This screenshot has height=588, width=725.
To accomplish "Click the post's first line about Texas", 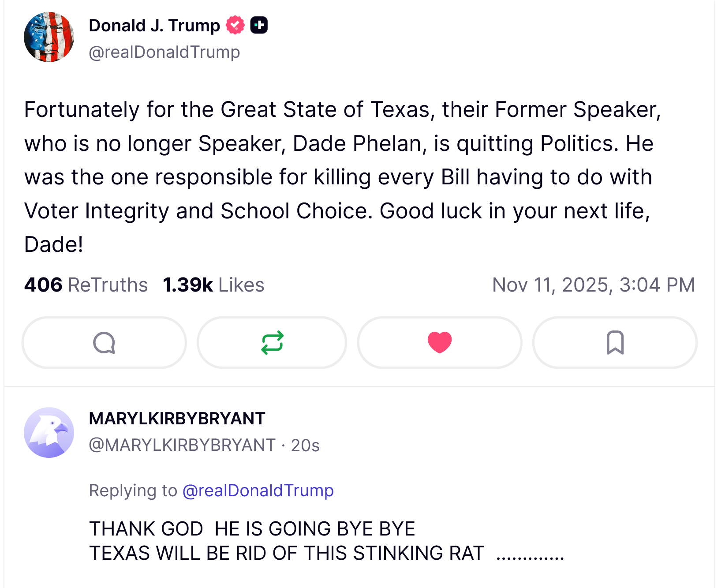I will click(x=342, y=109).
